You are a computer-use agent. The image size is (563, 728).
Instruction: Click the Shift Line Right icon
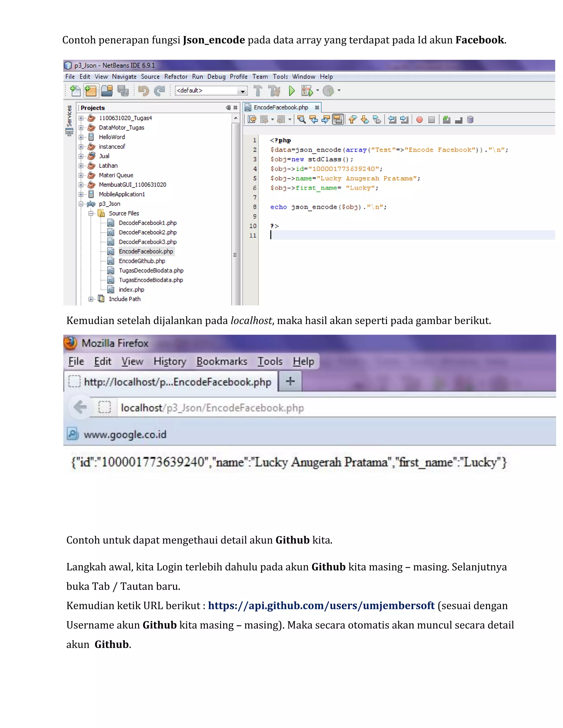pyautogui.click(x=404, y=119)
